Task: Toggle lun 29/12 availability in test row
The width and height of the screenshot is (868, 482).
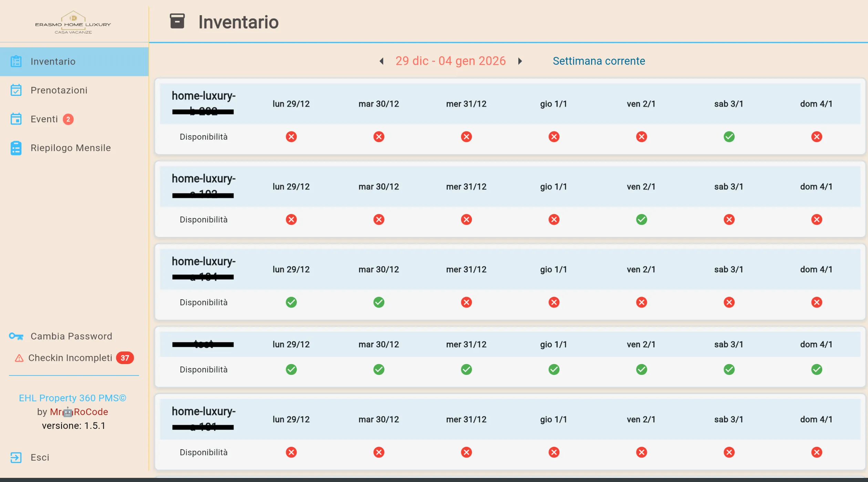Action: (x=291, y=369)
